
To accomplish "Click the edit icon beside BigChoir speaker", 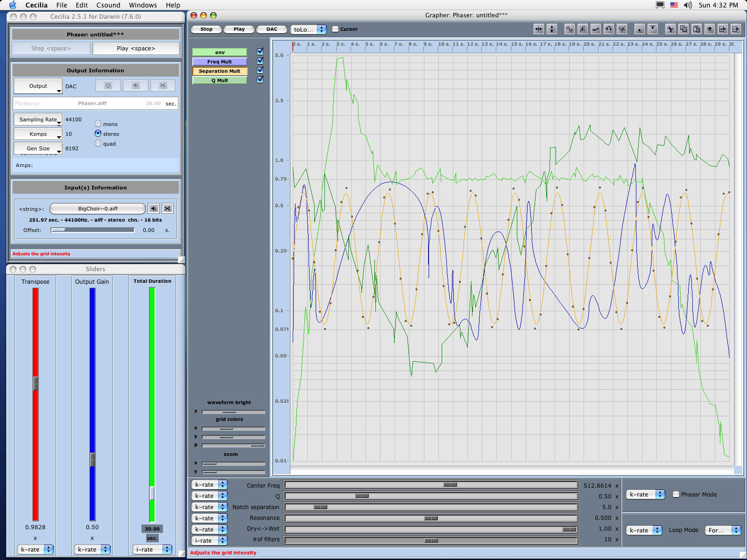I will 167,209.
